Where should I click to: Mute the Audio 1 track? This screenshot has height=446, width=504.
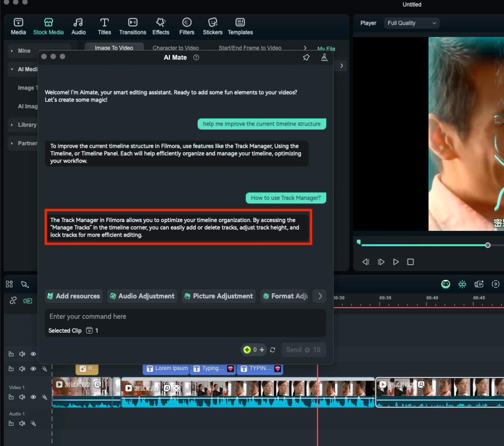22,423
